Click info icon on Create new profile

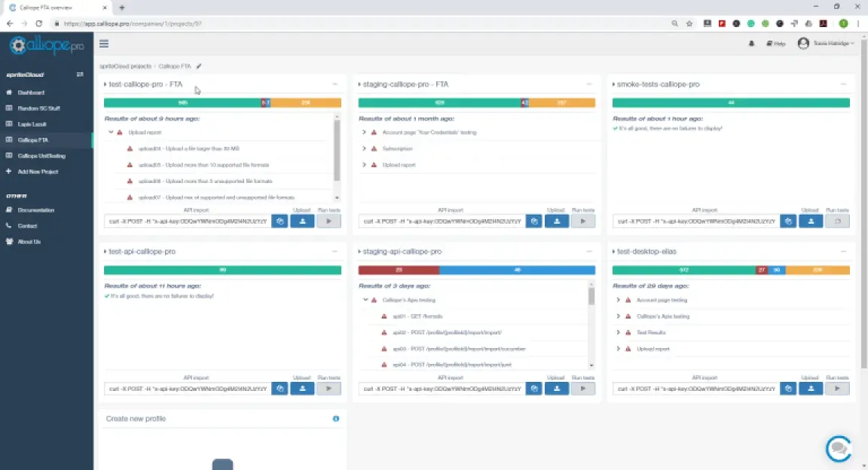[335, 419]
